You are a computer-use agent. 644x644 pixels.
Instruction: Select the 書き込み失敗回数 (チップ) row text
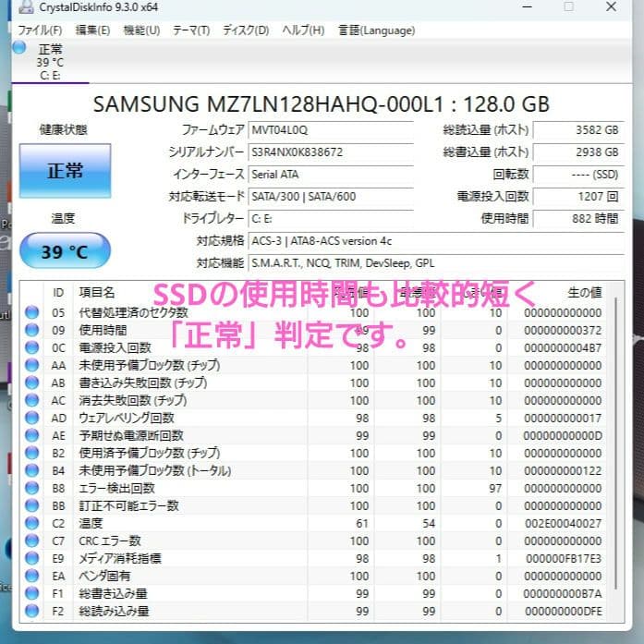click(143, 383)
